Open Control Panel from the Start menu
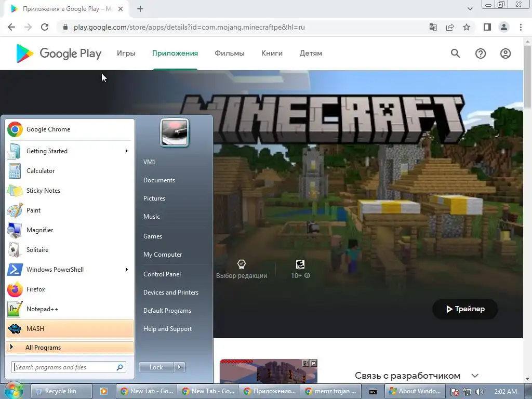532x399 pixels. point(162,274)
